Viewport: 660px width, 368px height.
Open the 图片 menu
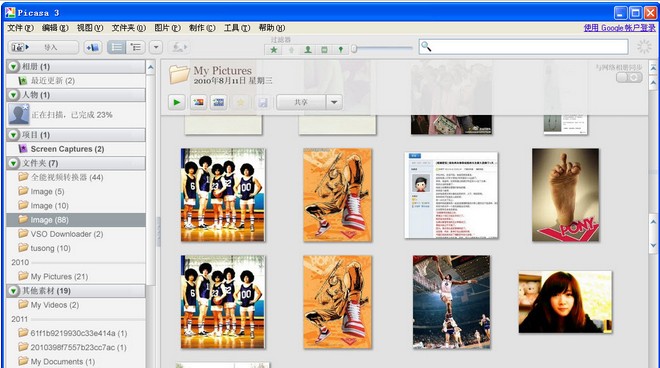tap(167, 28)
